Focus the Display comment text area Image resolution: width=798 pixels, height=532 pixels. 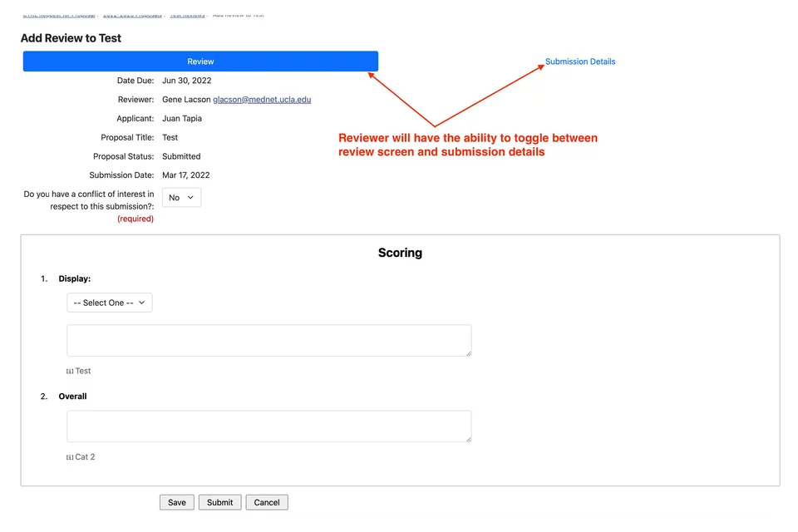tap(268, 340)
